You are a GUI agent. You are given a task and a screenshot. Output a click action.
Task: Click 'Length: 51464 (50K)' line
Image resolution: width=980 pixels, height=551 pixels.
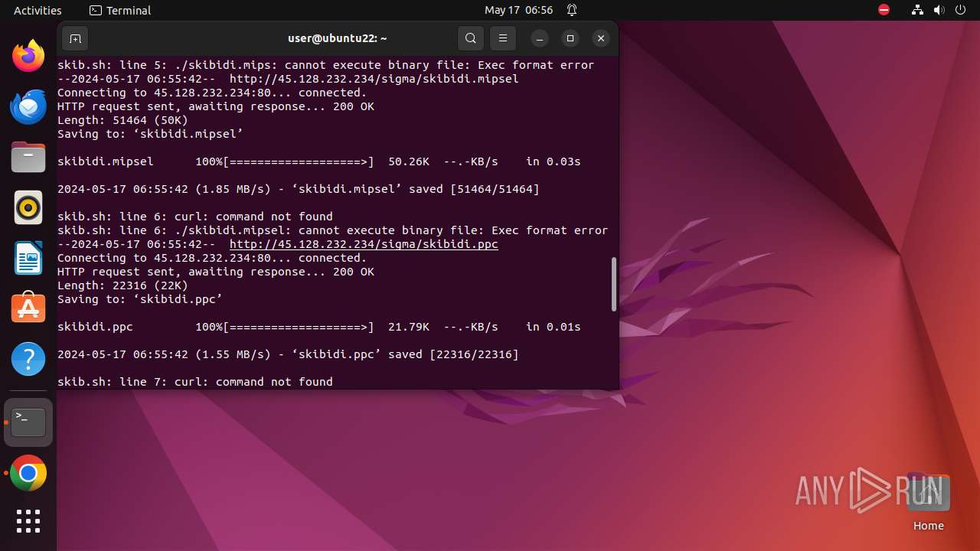(122, 120)
